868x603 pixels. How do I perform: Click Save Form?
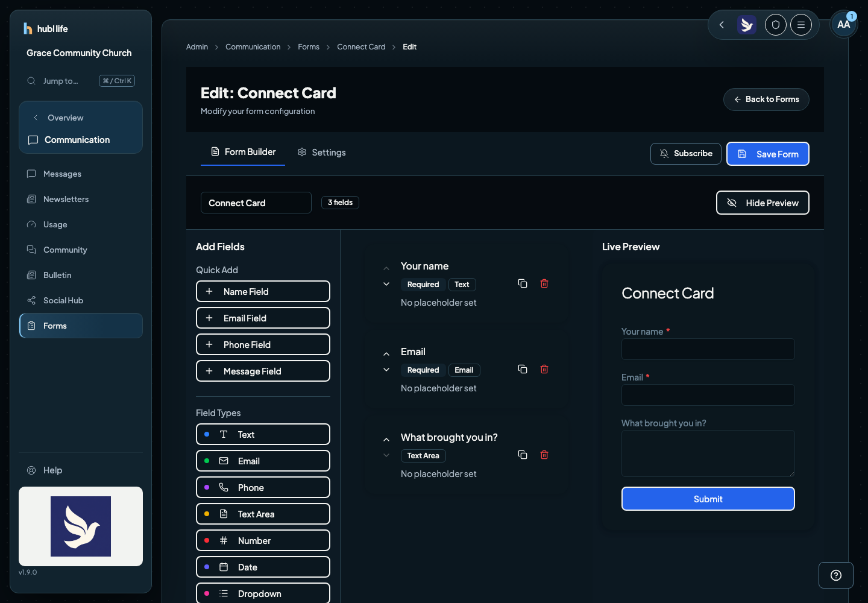pyautogui.click(x=768, y=154)
